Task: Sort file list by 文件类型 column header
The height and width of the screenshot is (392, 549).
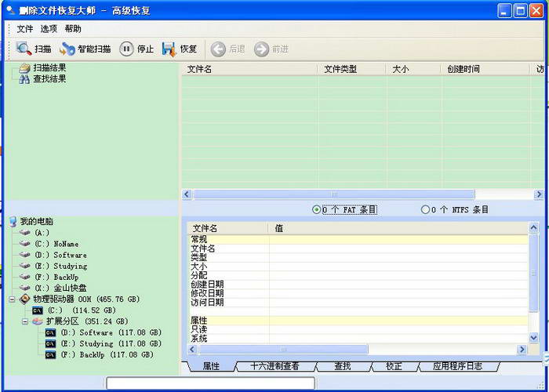Action: point(351,69)
